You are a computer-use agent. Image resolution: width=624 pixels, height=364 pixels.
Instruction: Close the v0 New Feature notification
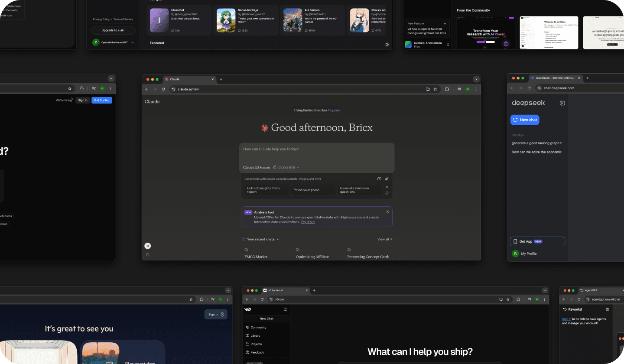coord(445,23)
